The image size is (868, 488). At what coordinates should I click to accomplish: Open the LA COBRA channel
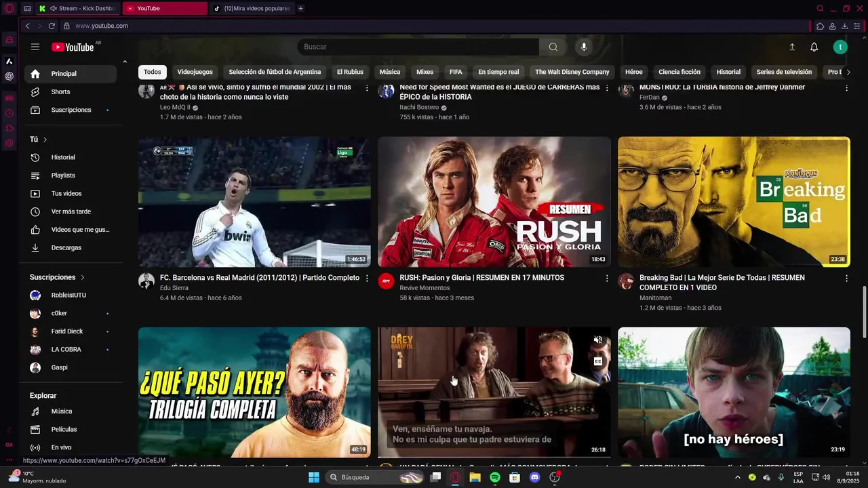(x=71, y=349)
